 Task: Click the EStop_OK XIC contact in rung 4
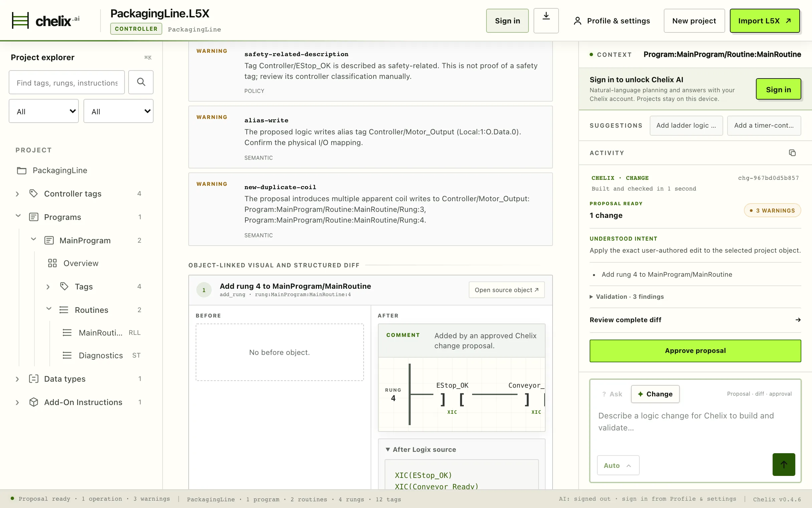[x=452, y=399]
